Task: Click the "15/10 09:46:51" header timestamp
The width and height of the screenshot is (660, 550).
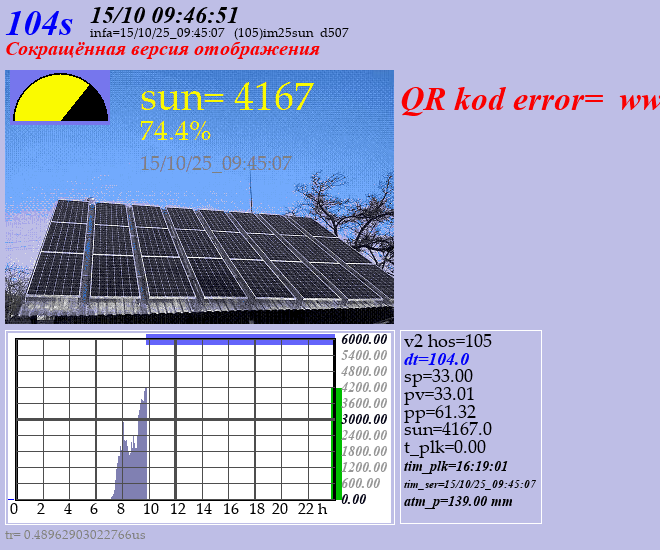Action: coord(165,14)
